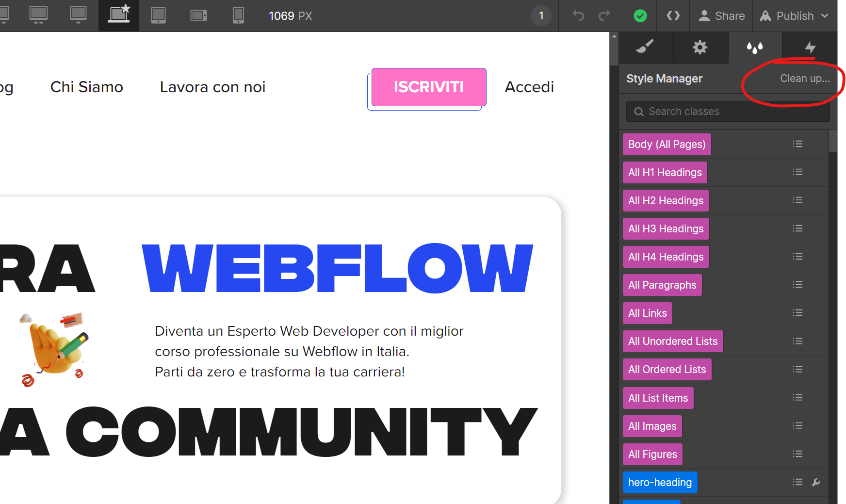Click the redo arrow

tap(604, 16)
